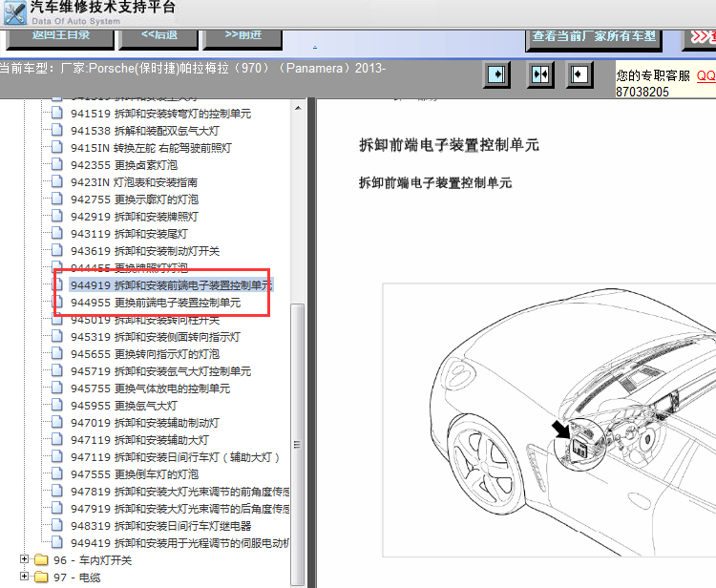Select 947555 更换倒车灯的灯泡
Viewport: 716px width, 588px height.
135,474
